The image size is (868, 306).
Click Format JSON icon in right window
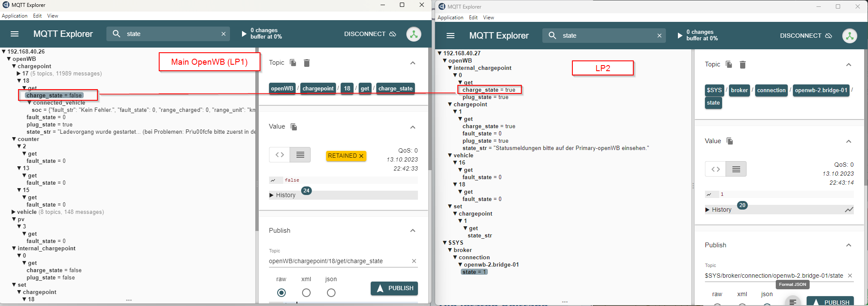click(792, 302)
